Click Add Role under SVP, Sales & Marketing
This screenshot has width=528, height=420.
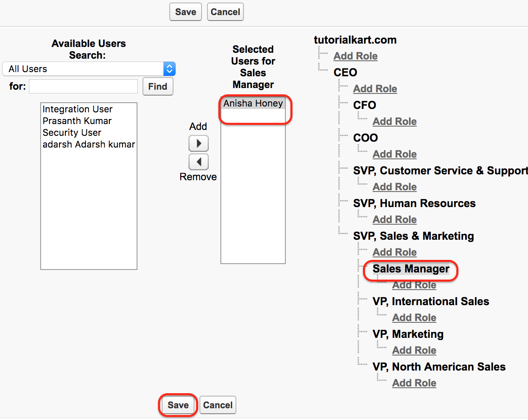(395, 252)
